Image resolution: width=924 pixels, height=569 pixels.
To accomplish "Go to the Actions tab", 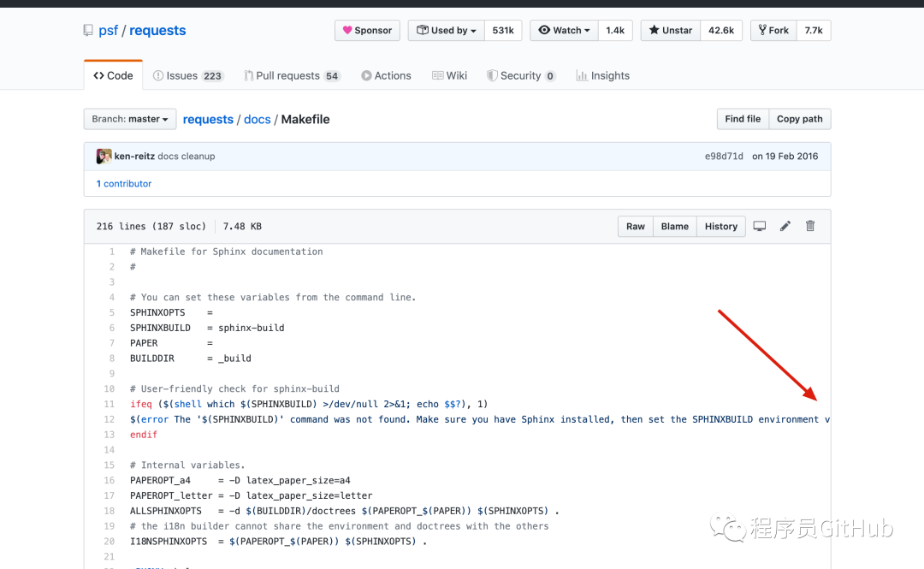I will click(x=386, y=75).
